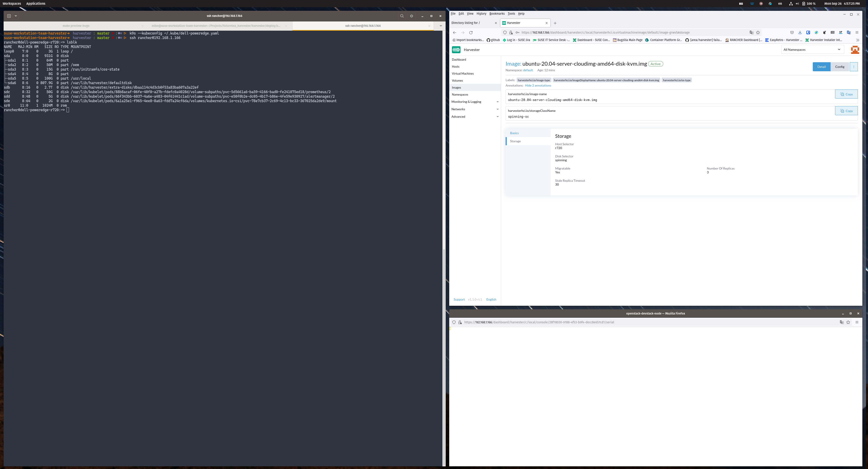
Task: Open the three-dot actions menu beside Config
Action: [x=854, y=67]
